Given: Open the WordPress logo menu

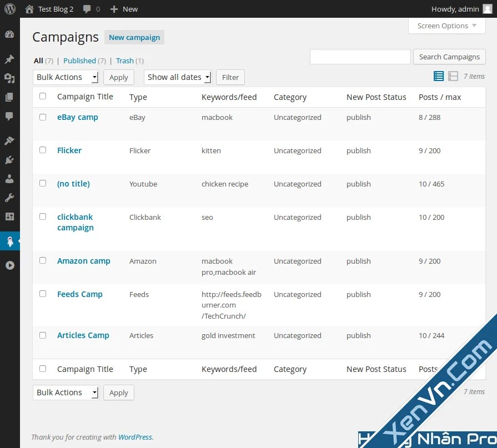Looking at the screenshot, I should pos(10,9).
